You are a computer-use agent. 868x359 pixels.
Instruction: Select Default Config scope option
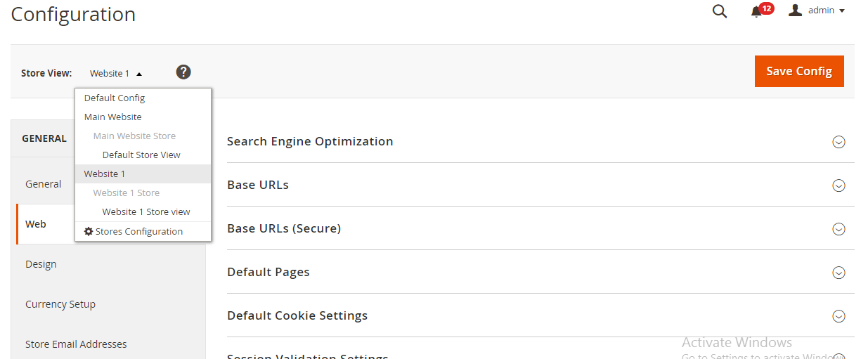[x=115, y=98]
